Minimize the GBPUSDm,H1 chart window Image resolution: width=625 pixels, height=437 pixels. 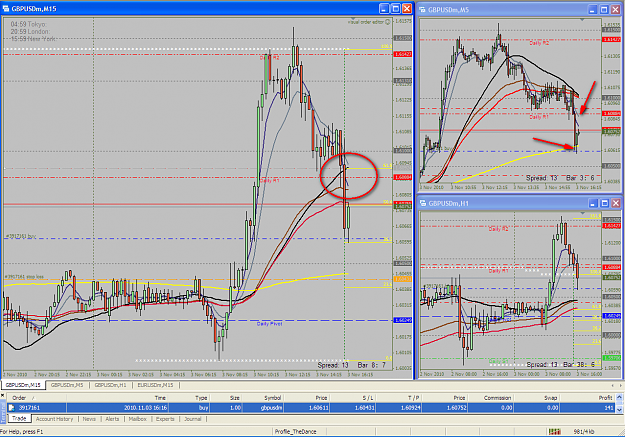[592, 203]
